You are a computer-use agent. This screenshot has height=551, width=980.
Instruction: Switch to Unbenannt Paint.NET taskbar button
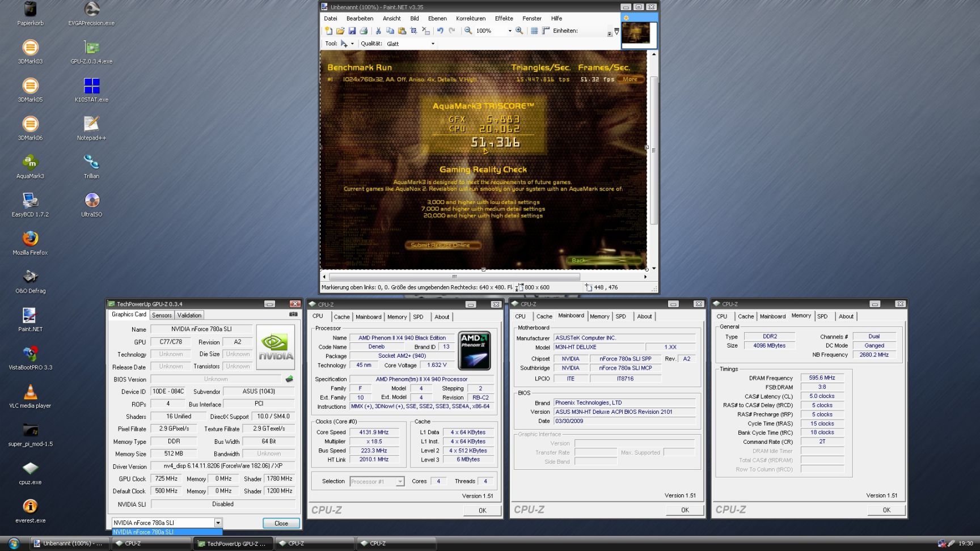(69, 543)
